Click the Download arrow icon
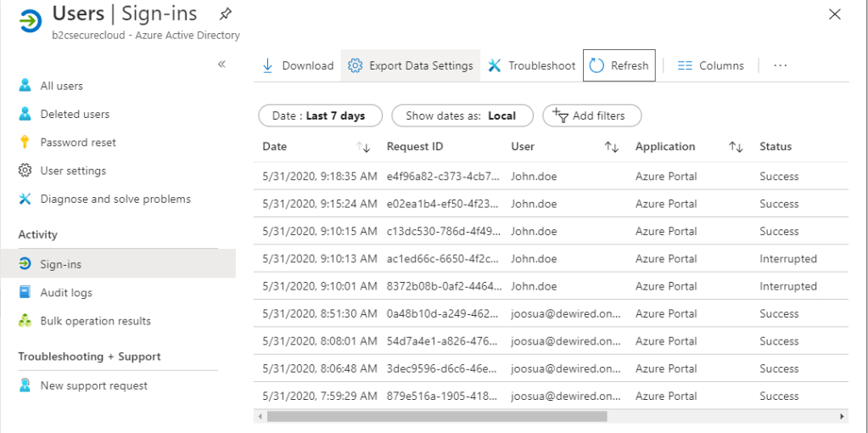Screen dimensions: 868x433 click(x=267, y=66)
